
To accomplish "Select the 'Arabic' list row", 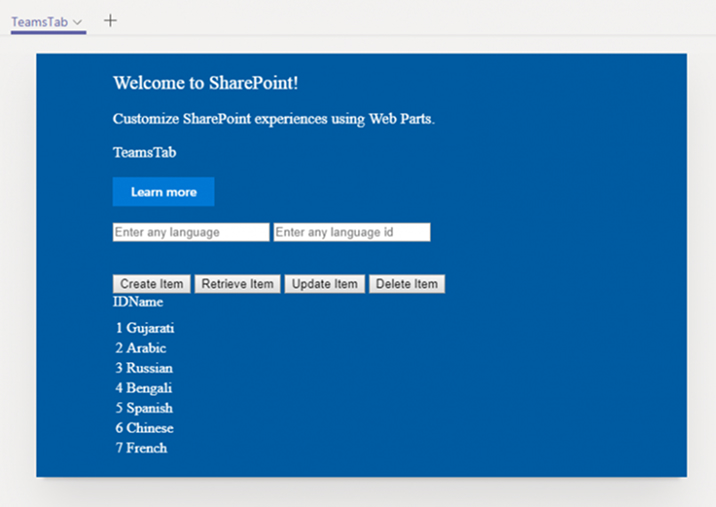I will (140, 348).
